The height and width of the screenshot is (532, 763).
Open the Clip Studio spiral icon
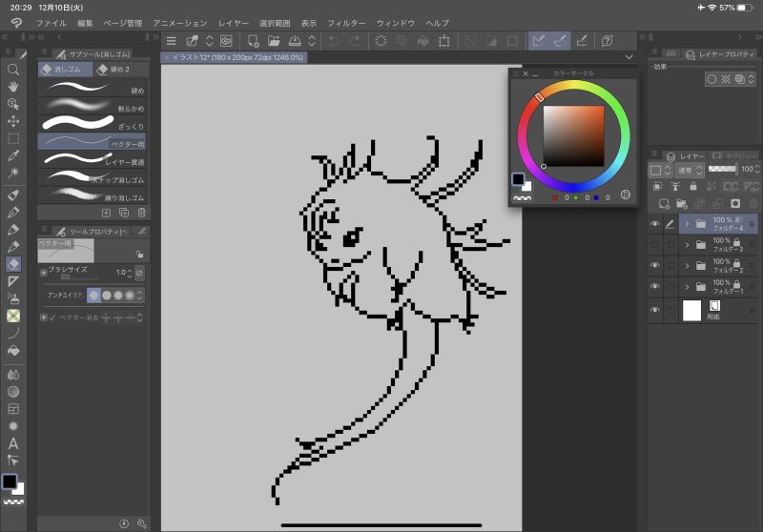(x=226, y=41)
